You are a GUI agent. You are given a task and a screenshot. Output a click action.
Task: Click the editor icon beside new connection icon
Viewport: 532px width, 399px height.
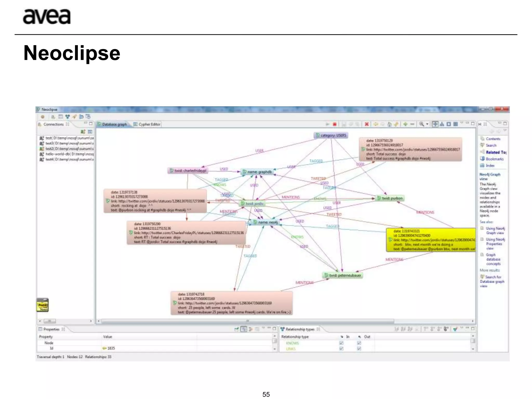click(x=90, y=132)
